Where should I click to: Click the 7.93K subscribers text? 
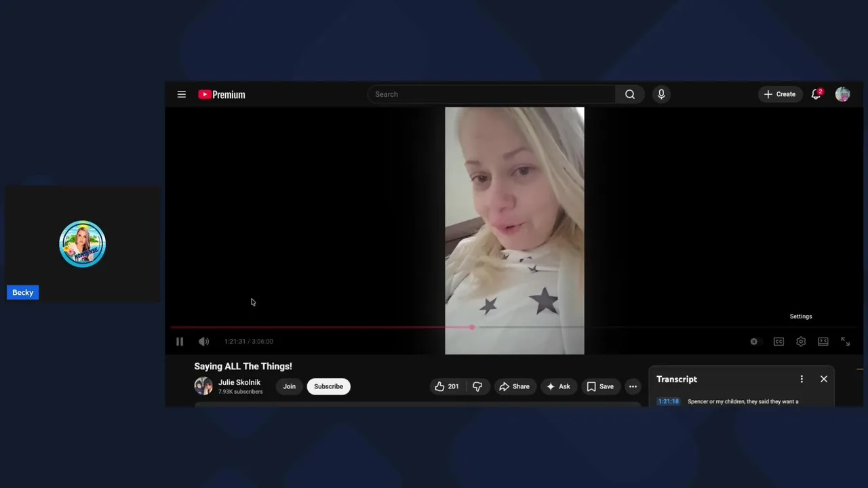click(x=240, y=392)
